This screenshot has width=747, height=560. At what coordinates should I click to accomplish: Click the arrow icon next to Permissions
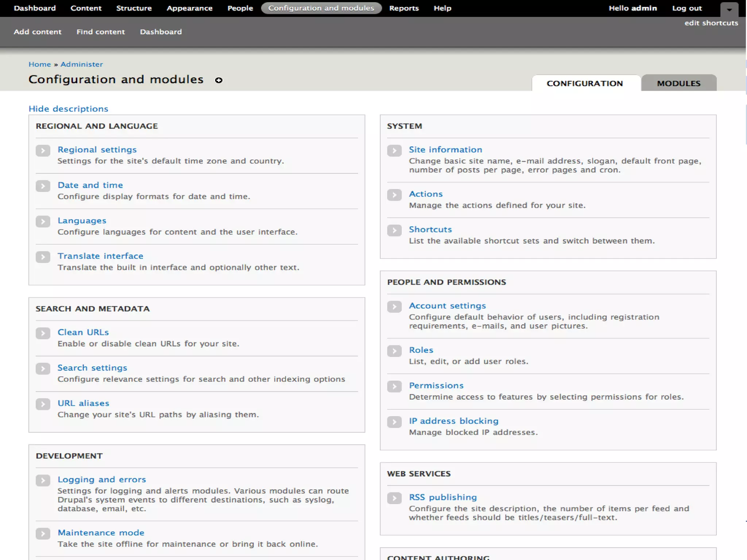pos(394,386)
